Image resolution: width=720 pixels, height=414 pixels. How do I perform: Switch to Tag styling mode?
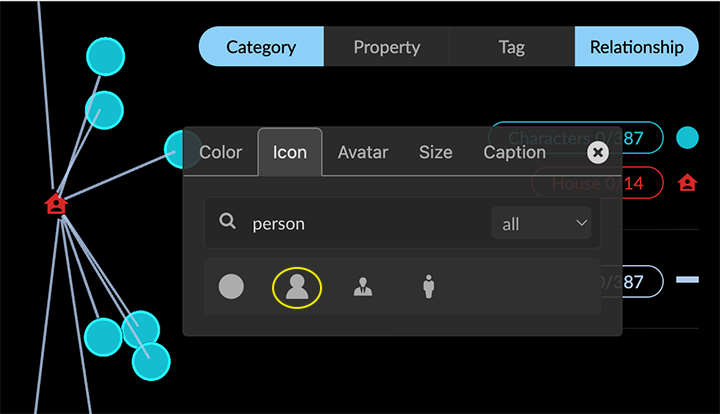(x=511, y=47)
